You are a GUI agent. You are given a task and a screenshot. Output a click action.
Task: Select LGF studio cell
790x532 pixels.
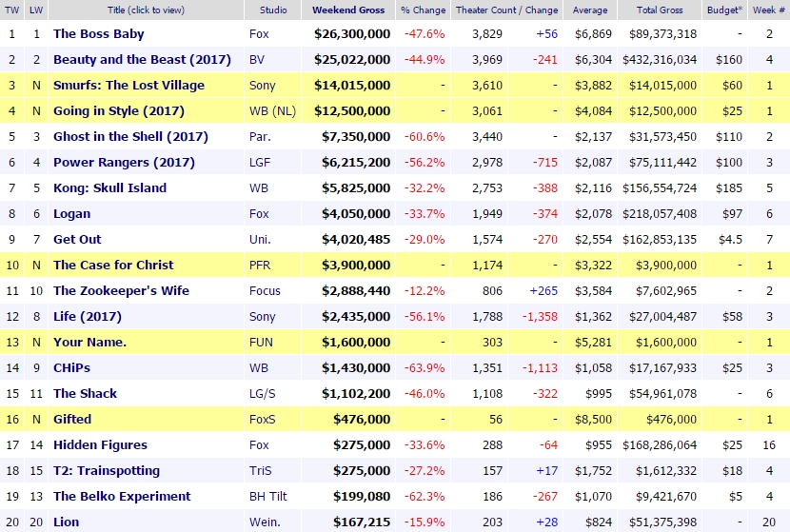260,162
